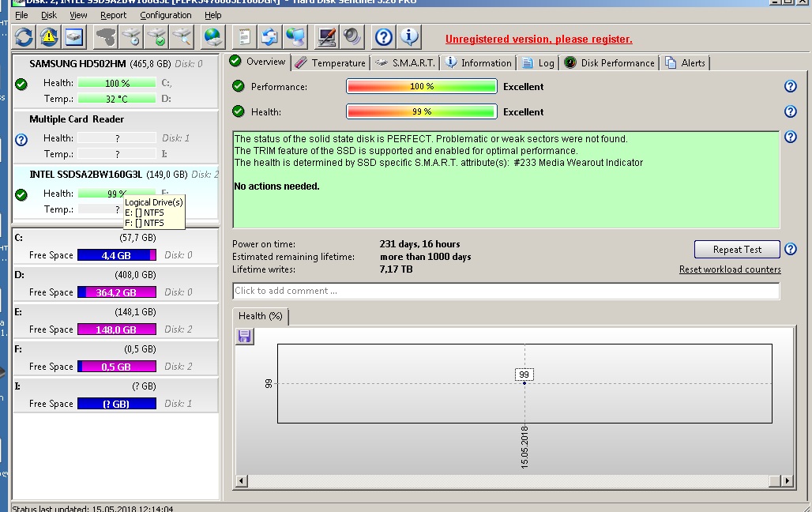This screenshot has height=512, width=812.
Task: Open the Configuration menu
Action: [165, 15]
